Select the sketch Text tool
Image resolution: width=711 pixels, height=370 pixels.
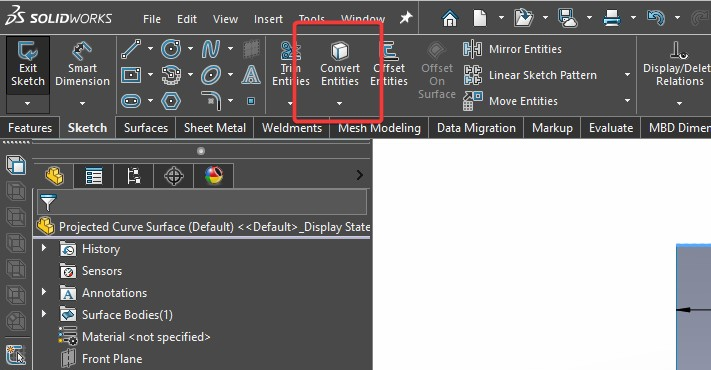(251, 75)
